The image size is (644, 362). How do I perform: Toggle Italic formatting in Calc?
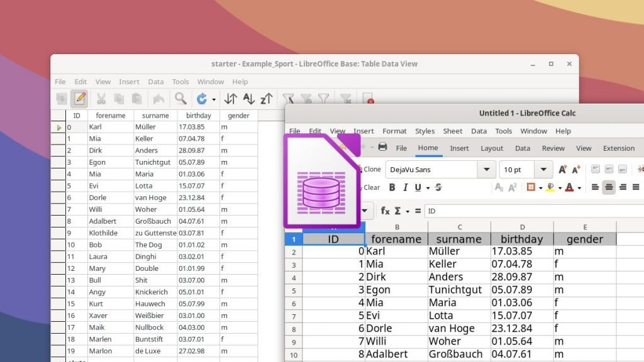click(x=406, y=187)
